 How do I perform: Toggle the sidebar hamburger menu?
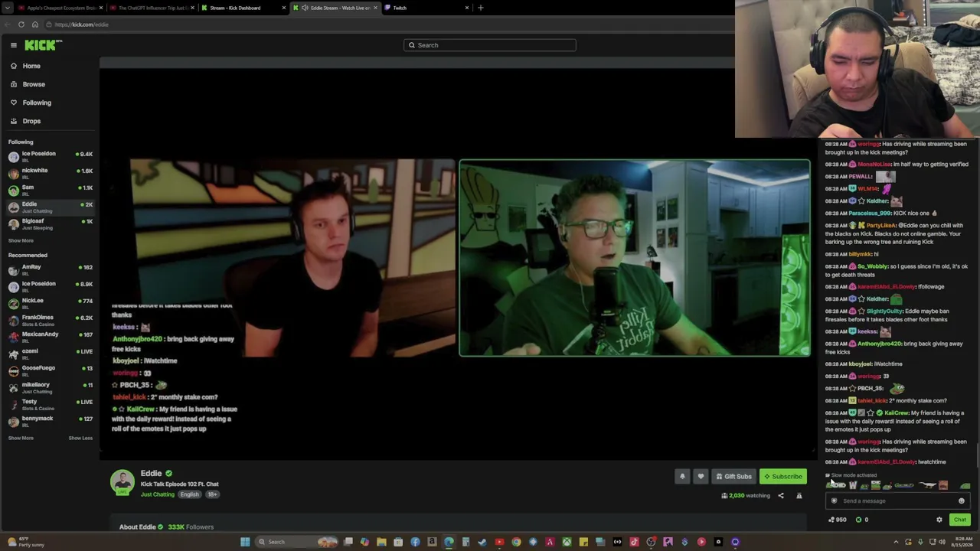(13, 45)
